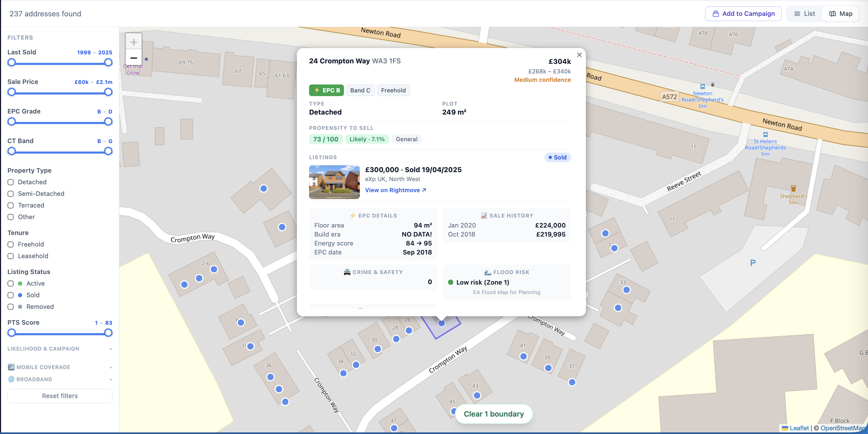Enable the Leasehold tenure checkbox

(x=11, y=256)
